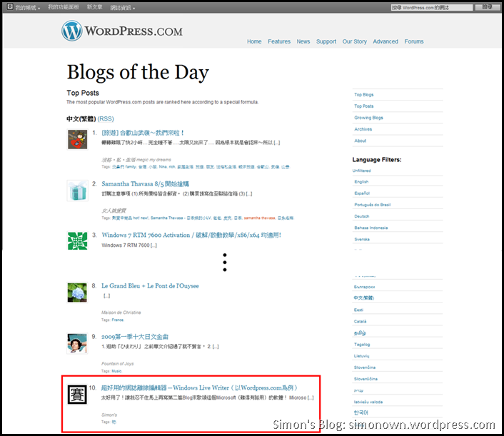
Task: Click the RSS feed link
Action: (x=106, y=119)
